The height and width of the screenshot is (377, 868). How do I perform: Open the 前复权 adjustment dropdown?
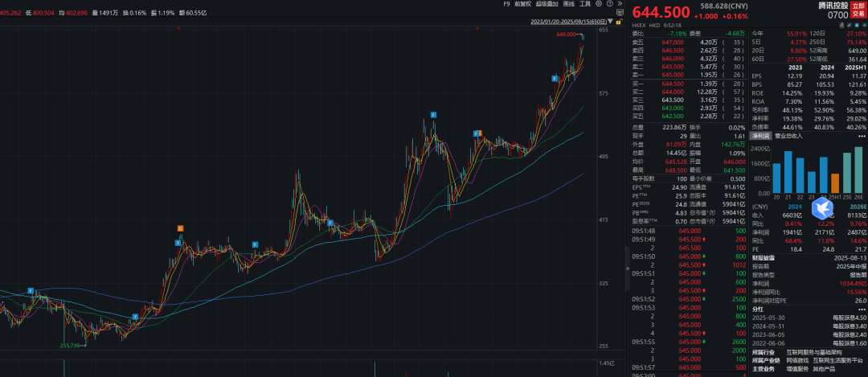(522, 3)
